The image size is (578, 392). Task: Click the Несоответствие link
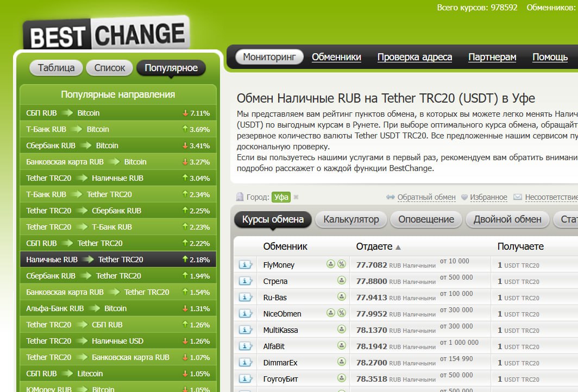click(x=551, y=197)
